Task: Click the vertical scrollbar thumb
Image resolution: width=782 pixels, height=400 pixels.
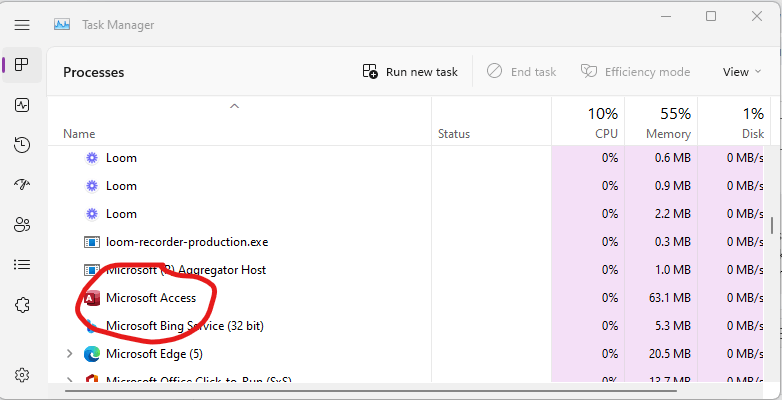Action: click(773, 225)
